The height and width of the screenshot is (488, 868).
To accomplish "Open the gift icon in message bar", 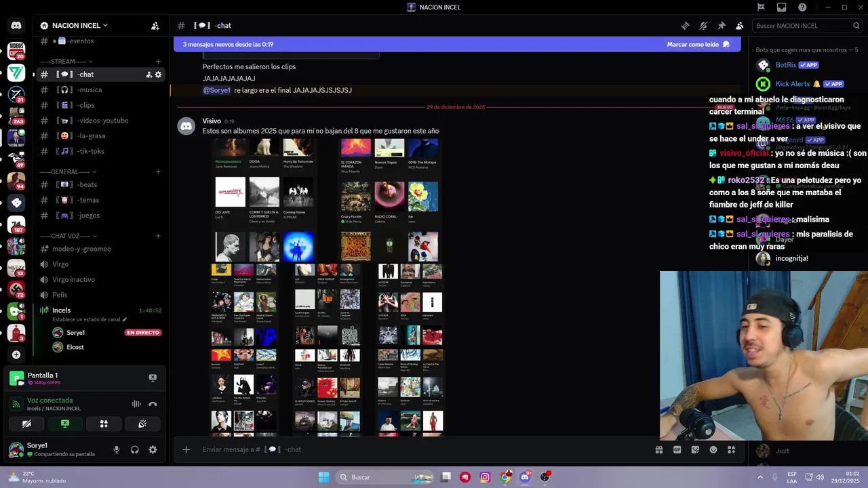I will coord(659,449).
